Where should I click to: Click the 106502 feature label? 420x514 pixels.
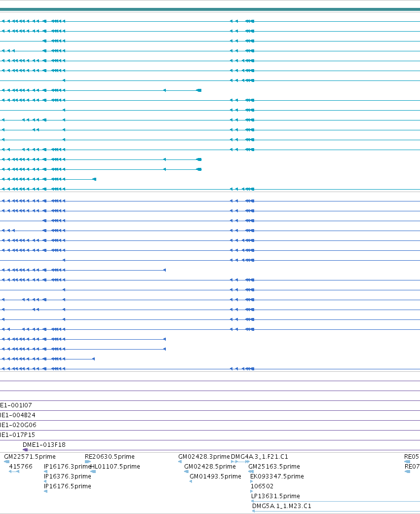(x=262, y=486)
